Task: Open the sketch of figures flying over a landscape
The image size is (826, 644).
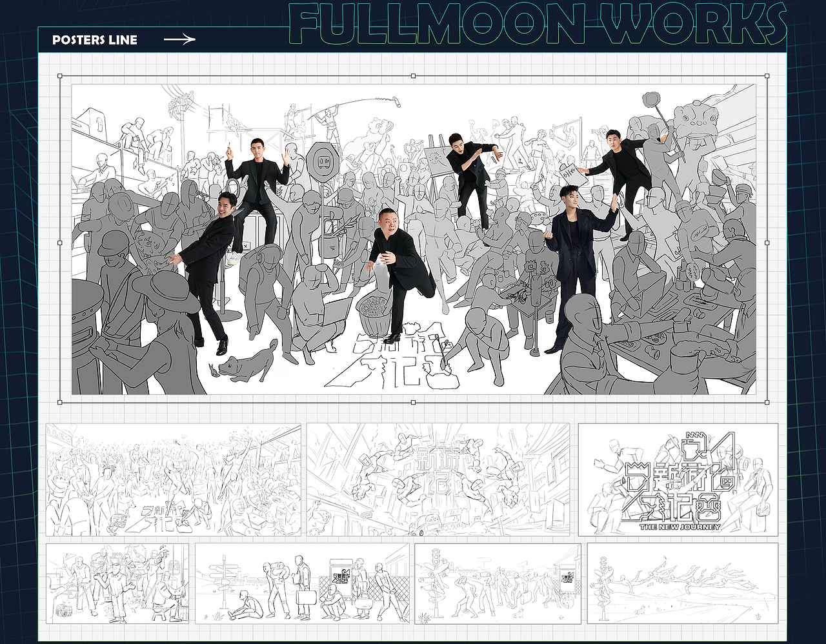Action: [x=683, y=583]
